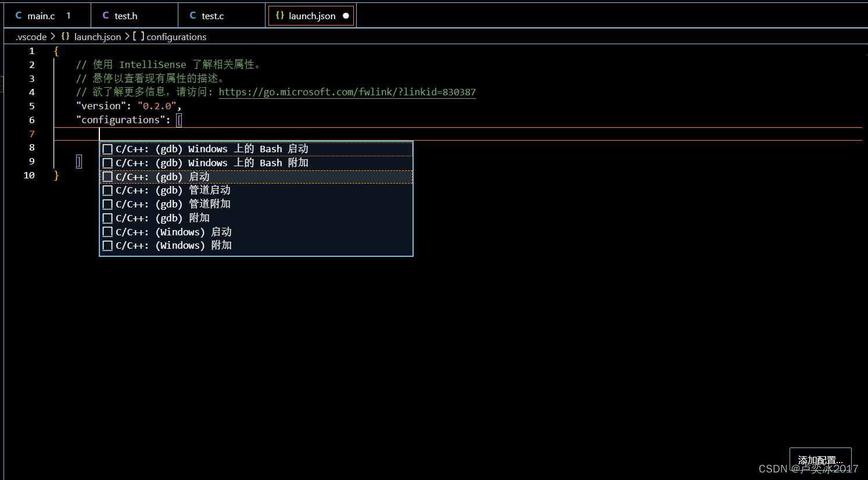Tick the checkbox beside C/C++: (Windows) 附加
The height and width of the screenshot is (480, 868).
tap(107, 245)
